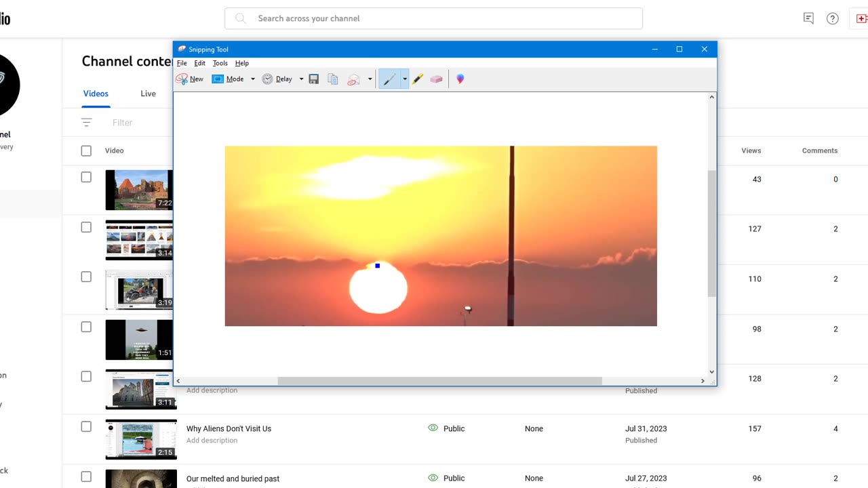This screenshot has height=488, width=868.
Task: Click the scroll-down arrow in Snipping Tool
Action: tap(711, 371)
